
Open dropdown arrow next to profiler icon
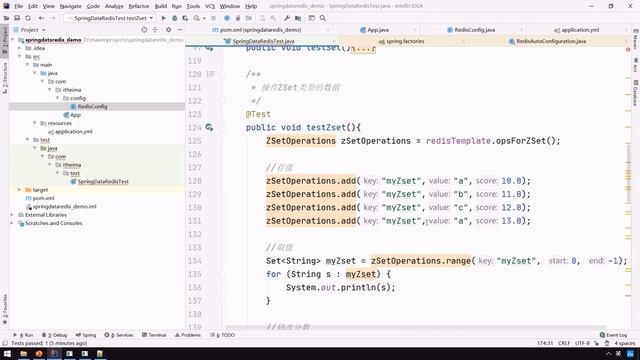(x=204, y=18)
